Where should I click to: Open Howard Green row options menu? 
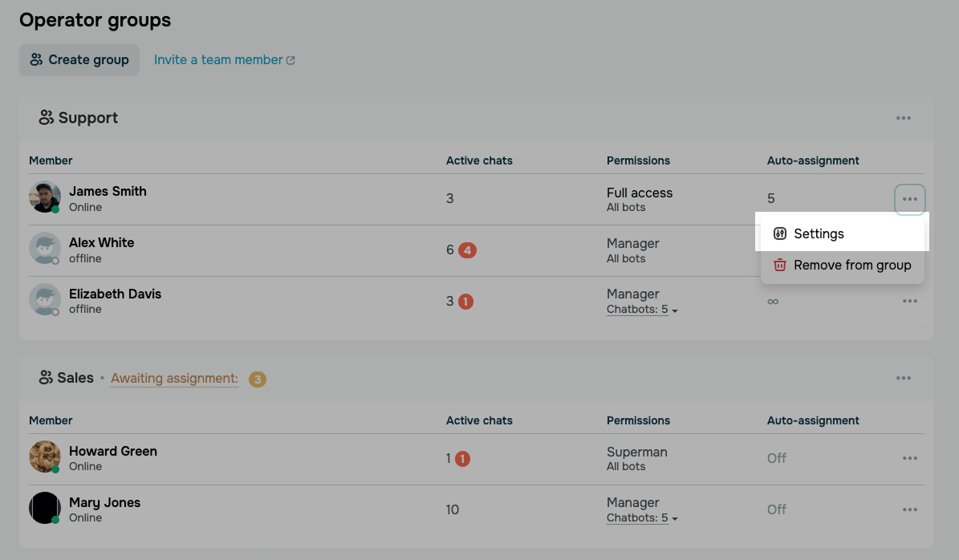tap(909, 458)
